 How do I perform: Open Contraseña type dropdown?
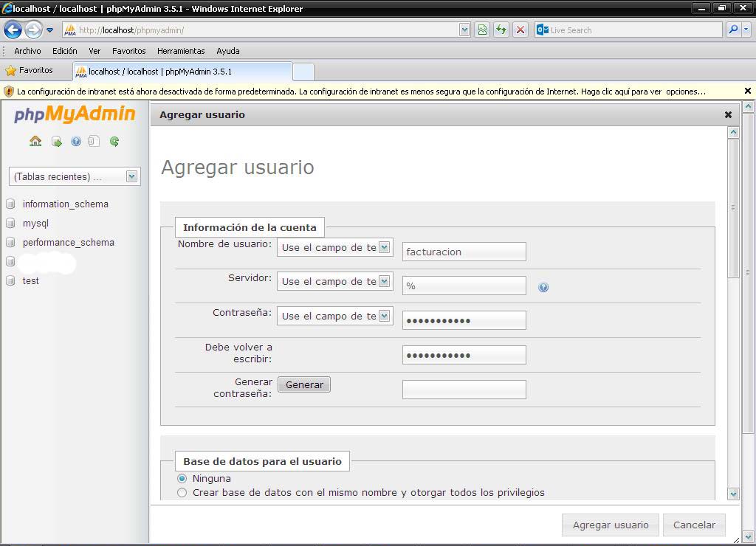(x=335, y=316)
